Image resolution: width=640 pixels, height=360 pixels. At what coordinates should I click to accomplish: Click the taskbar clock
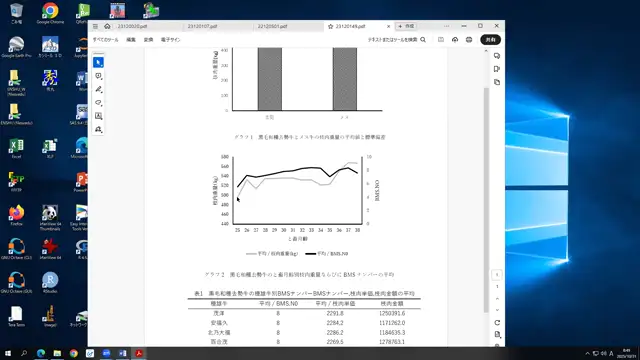click(626, 353)
